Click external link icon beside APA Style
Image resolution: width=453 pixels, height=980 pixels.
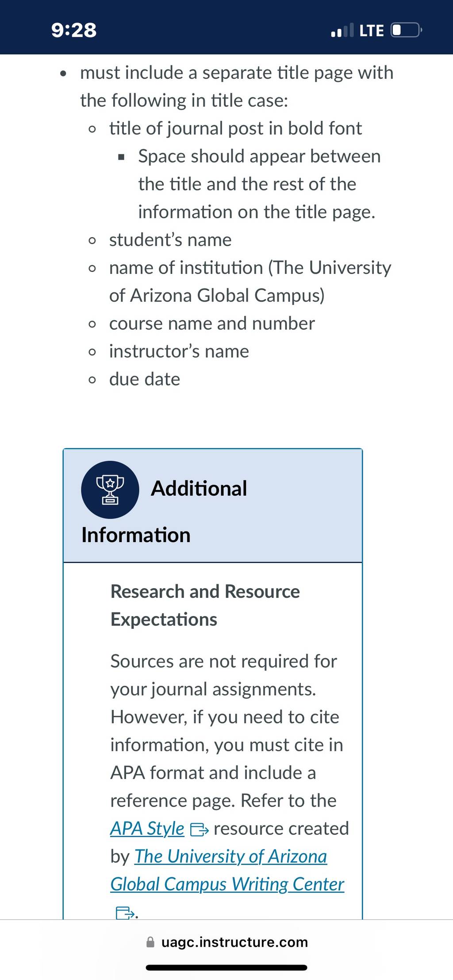(199, 830)
